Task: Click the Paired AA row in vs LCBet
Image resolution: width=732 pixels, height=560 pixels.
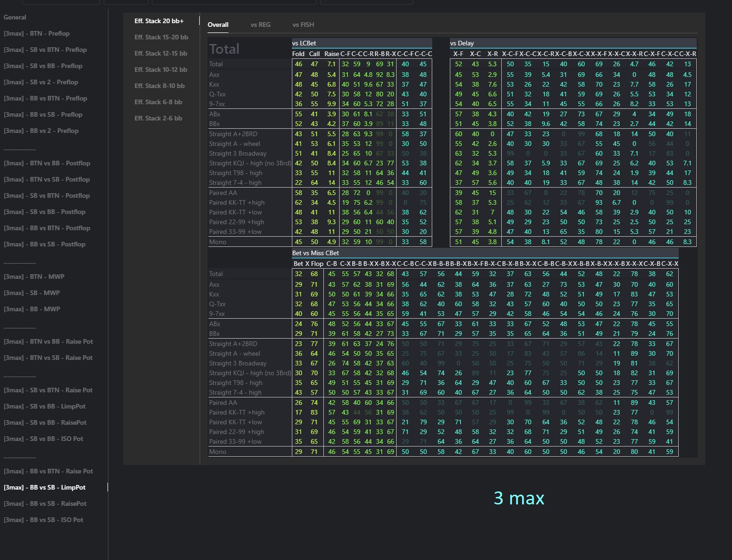Action: 223,193
